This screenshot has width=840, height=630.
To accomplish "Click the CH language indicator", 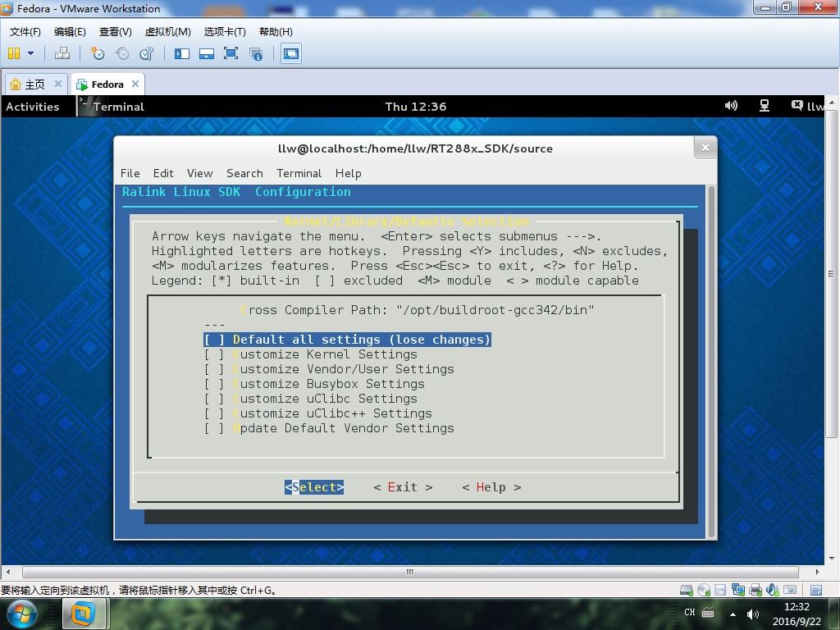I will (x=689, y=612).
